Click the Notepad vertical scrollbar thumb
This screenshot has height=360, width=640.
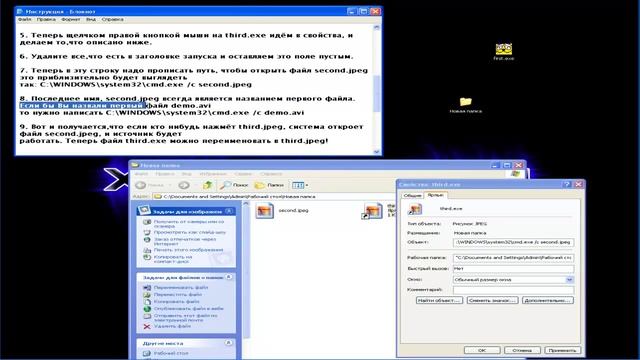tap(376, 93)
